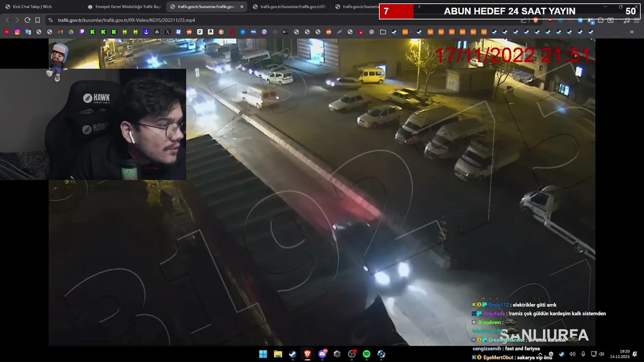Open Google Drive bookmark

click(71, 32)
